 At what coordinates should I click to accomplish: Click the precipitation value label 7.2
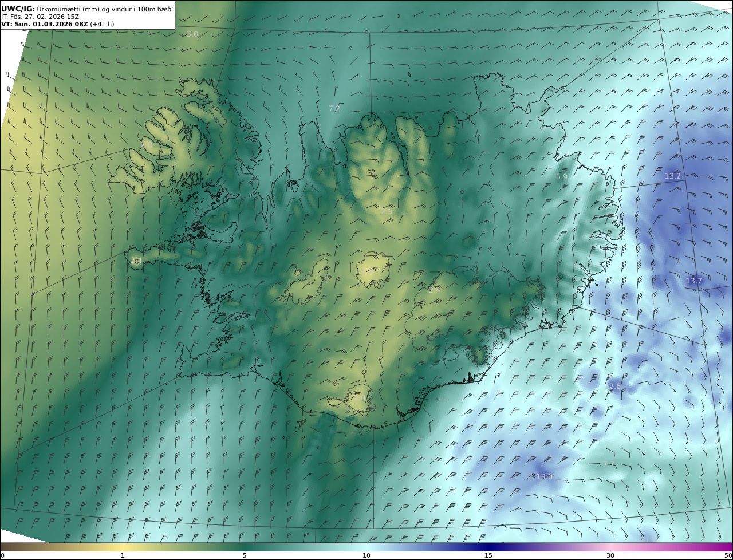pyautogui.click(x=334, y=108)
